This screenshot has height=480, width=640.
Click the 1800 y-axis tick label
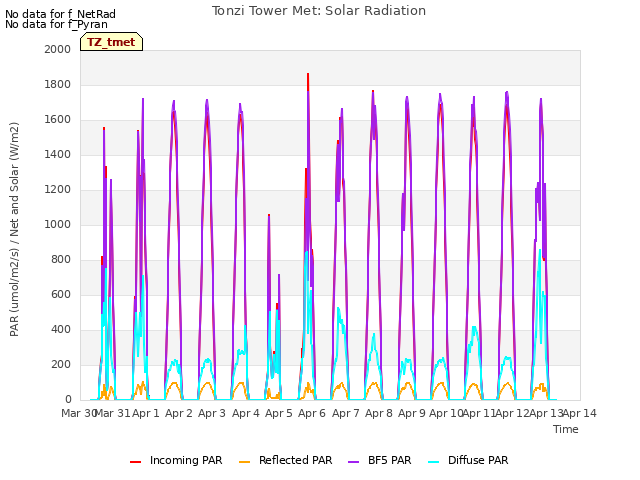point(58,84)
